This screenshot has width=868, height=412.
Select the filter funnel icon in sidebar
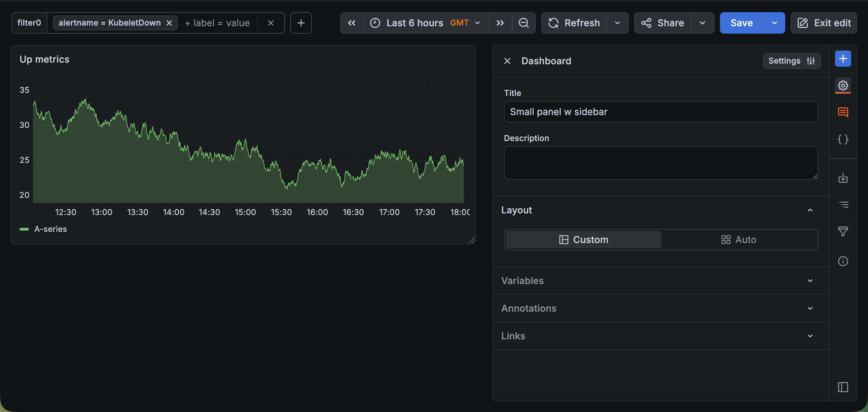pyautogui.click(x=843, y=232)
